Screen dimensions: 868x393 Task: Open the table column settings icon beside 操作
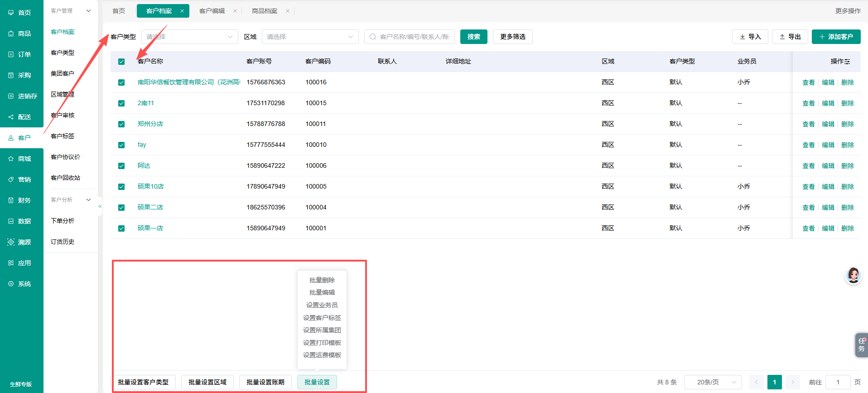(847, 62)
